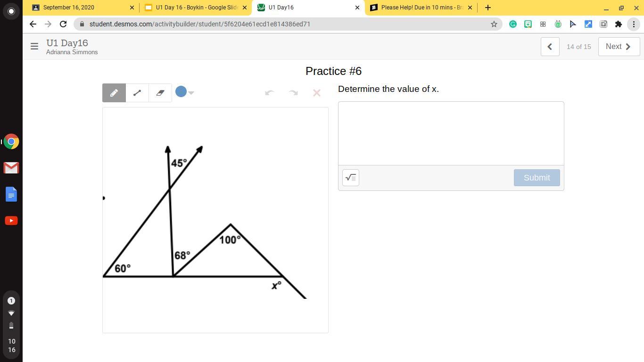This screenshot has width=644, height=362.
Task: Switch to the Please Help! Due in 10 mins tab
Action: (x=421, y=8)
